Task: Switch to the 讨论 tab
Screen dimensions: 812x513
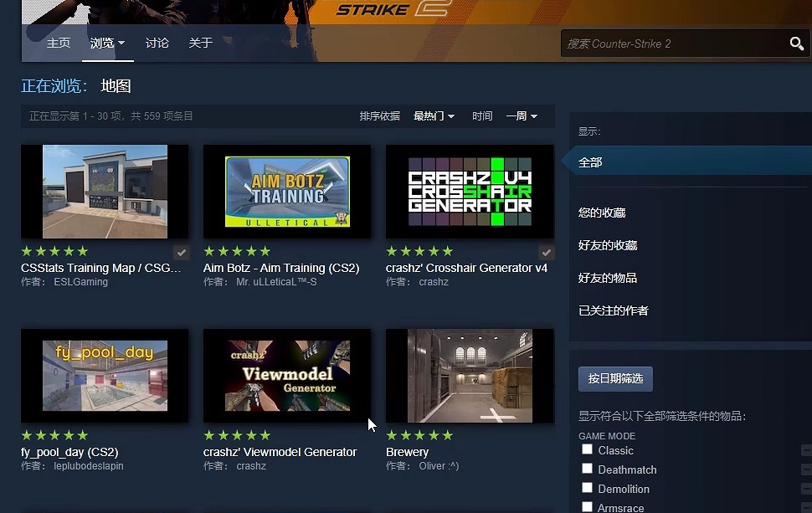Action: [x=157, y=43]
